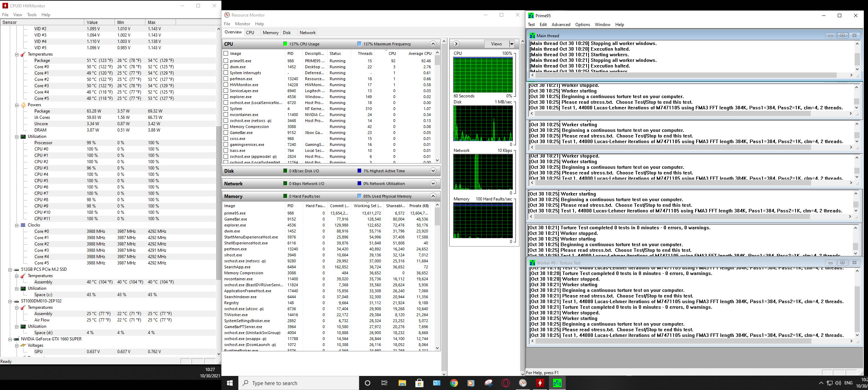Collapse the Clocks tree node
Viewport: 868px width, 390px height.
point(17,225)
